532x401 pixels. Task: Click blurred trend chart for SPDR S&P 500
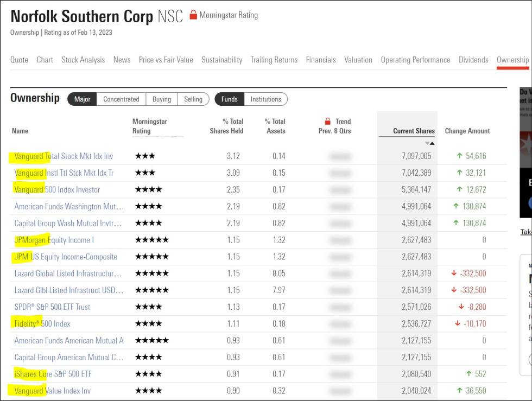(x=340, y=307)
